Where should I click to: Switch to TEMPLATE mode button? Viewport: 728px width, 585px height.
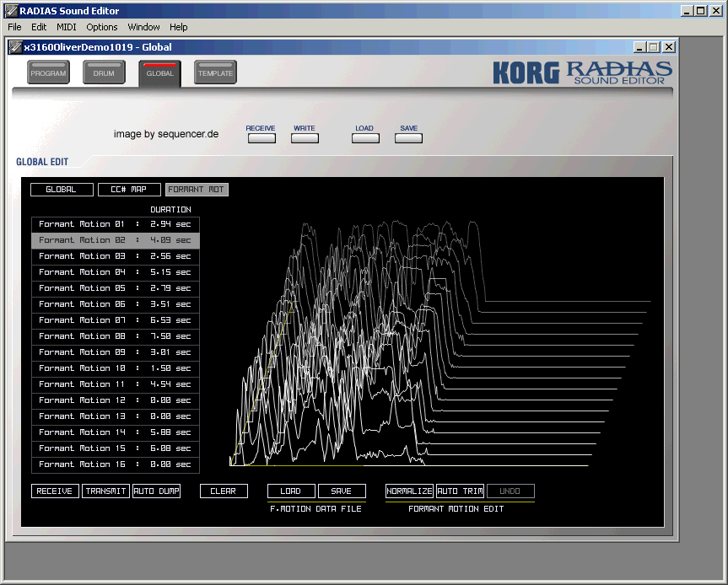[215, 72]
